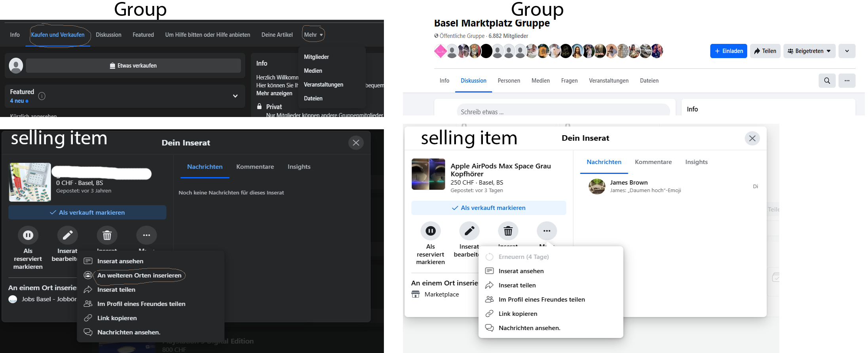Viewport: 868px width, 353px height.
Task: Select Veranstaltungen from Mehr menu
Action: (323, 85)
